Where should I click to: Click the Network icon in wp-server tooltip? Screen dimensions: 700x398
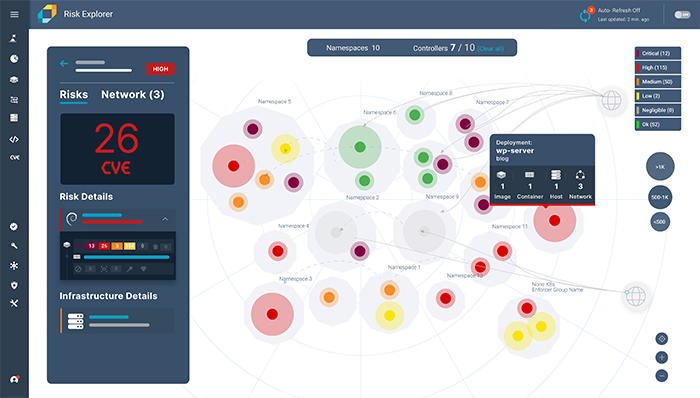(580, 175)
